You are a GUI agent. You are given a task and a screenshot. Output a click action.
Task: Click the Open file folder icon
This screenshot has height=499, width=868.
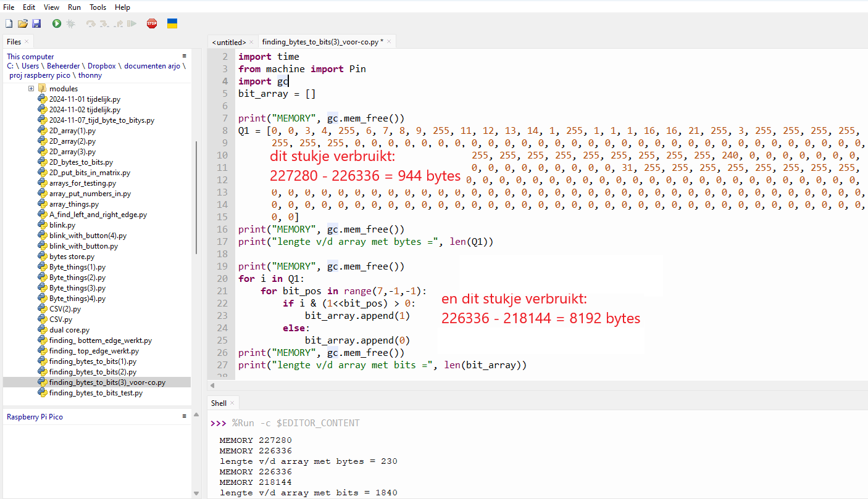coord(23,23)
